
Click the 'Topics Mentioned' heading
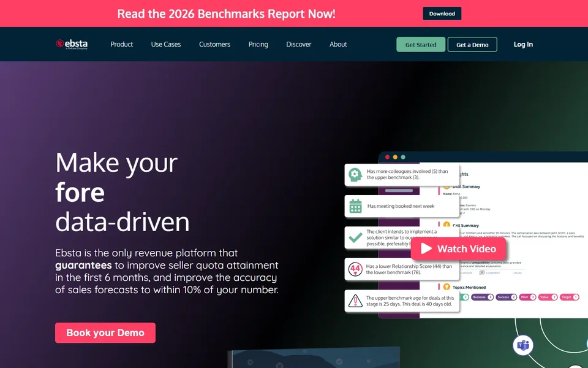tap(469, 287)
